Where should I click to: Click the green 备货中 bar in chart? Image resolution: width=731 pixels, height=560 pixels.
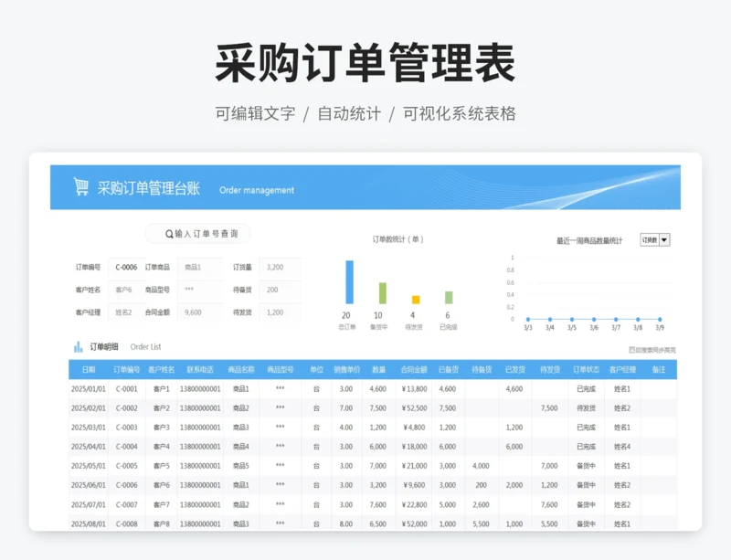point(382,293)
